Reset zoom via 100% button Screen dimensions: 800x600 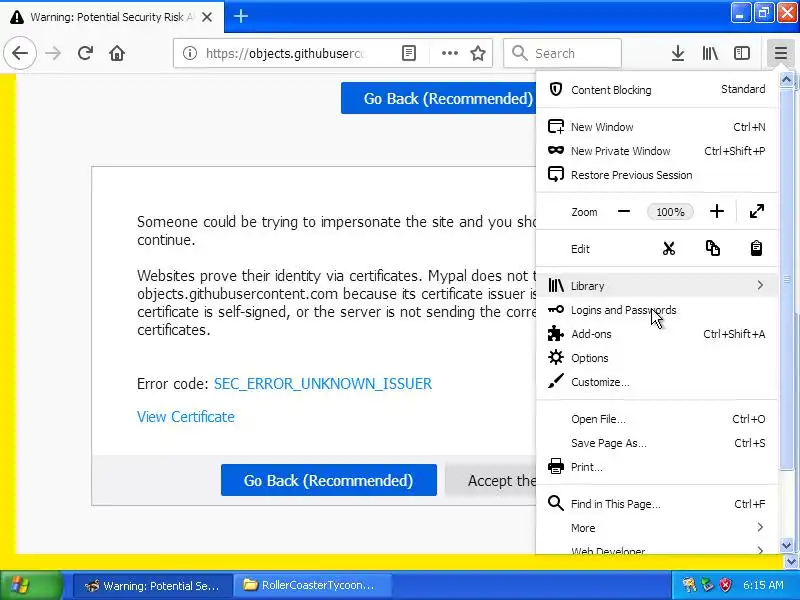(670, 212)
